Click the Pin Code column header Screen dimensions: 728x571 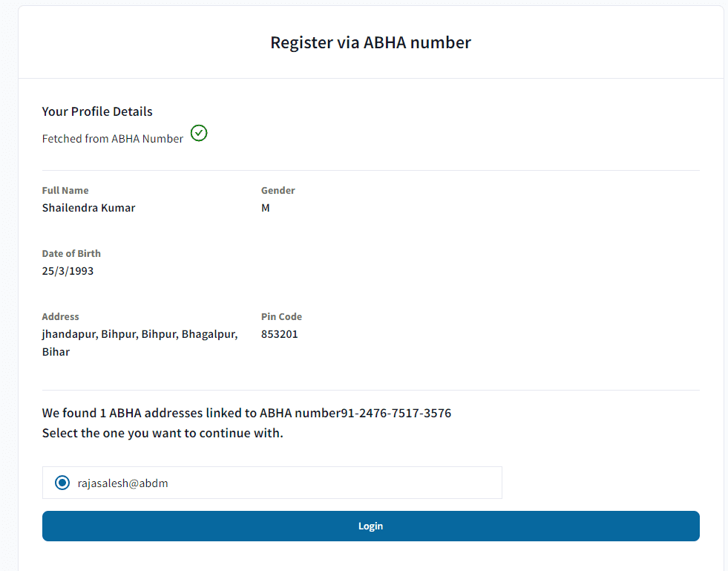pos(281,316)
